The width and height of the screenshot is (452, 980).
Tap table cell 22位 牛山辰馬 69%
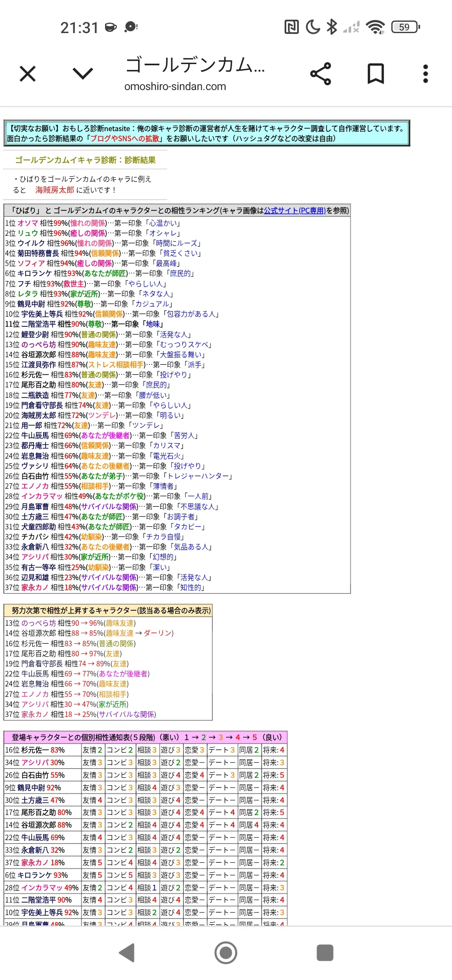coord(43,838)
